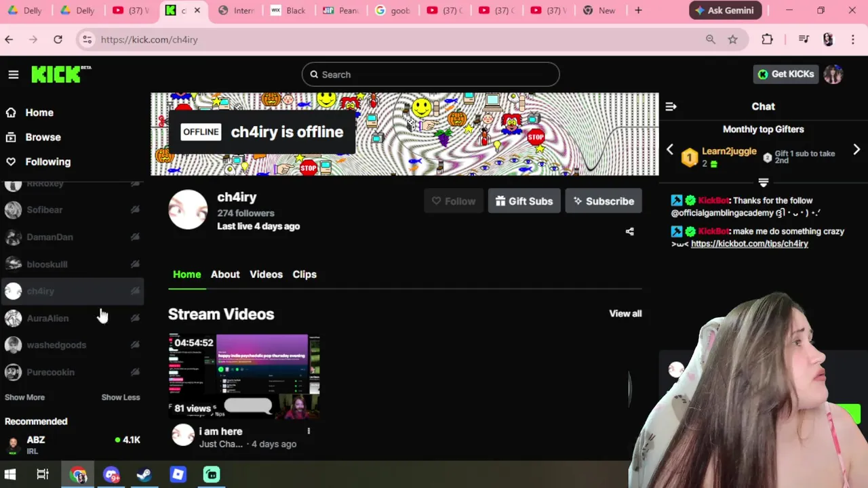Open Steam from the taskbar
The height and width of the screenshot is (488, 868).
[x=144, y=474]
